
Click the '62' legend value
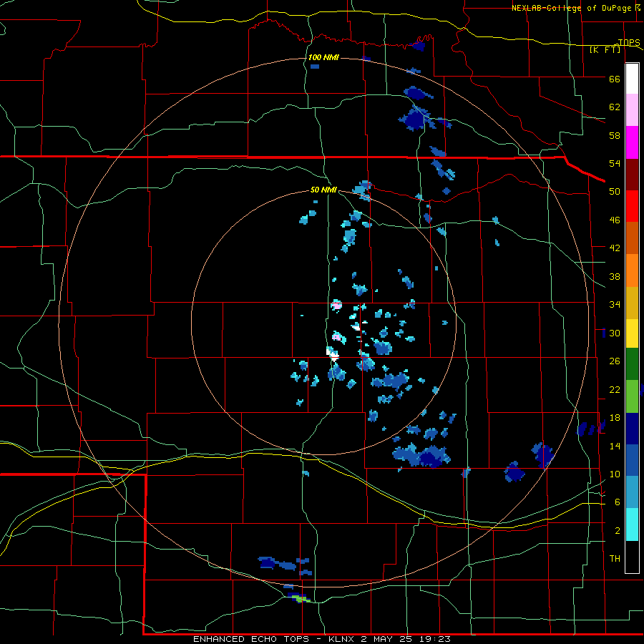(615, 107)
